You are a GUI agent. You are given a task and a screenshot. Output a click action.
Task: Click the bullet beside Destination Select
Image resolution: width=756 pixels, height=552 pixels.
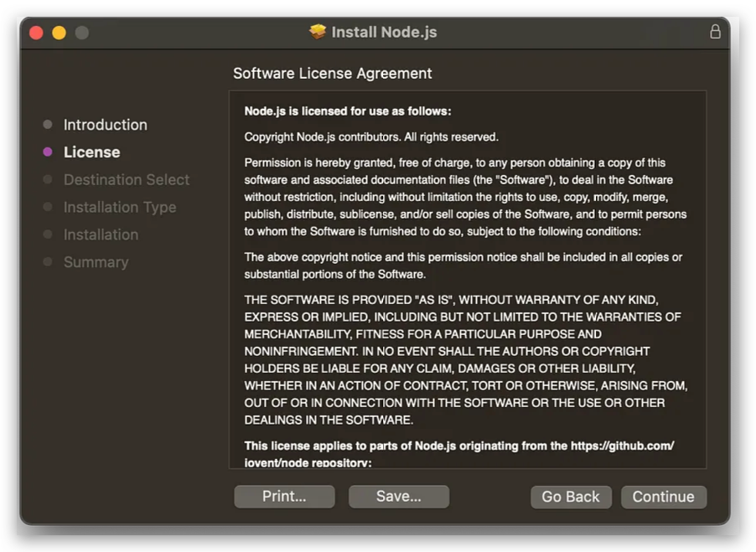48,179
